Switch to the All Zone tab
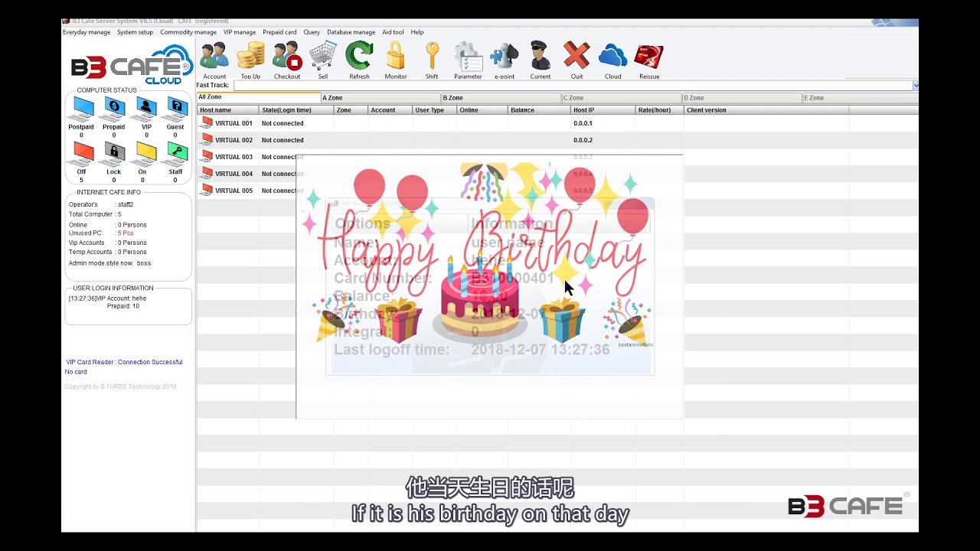The image size is (980, 551). pyautogui.click(x=259, y=98)
